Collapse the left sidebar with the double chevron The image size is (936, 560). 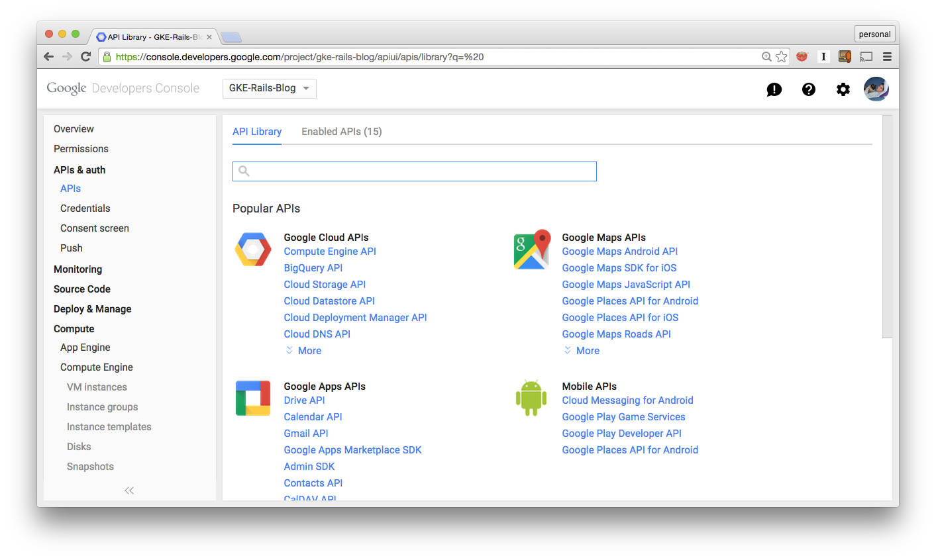pos(129,490)
